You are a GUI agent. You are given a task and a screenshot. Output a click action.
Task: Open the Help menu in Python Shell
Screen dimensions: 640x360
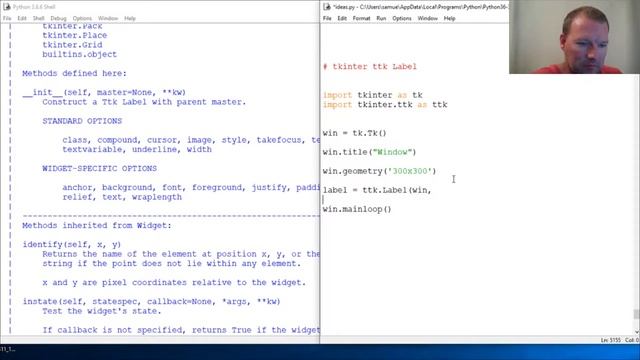(130, 18)
